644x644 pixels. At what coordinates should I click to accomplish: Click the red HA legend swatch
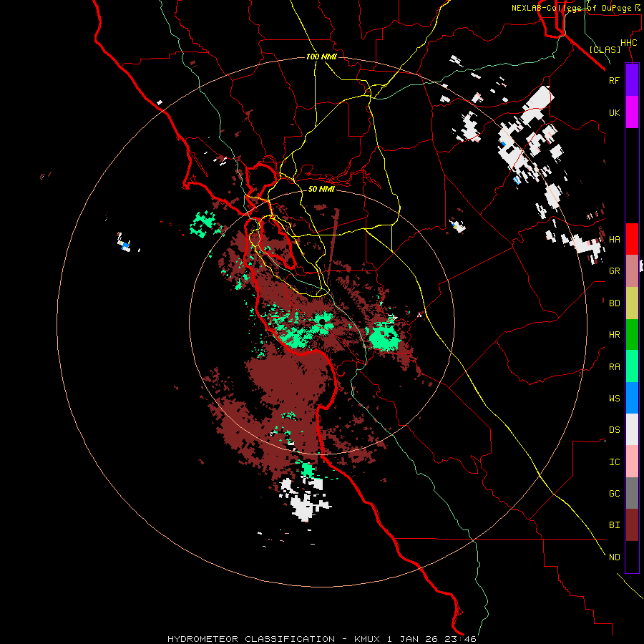[x=632, y=239]
